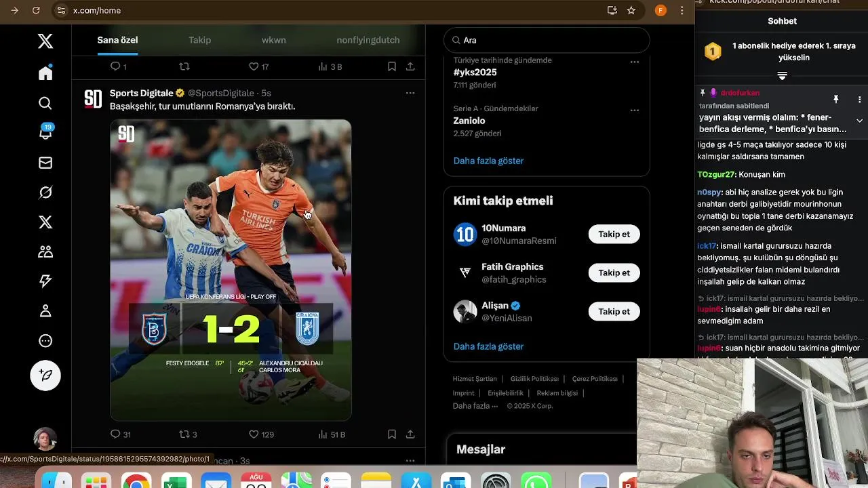
Task: Reload the page in Chrome
Action: click(36, 10)
